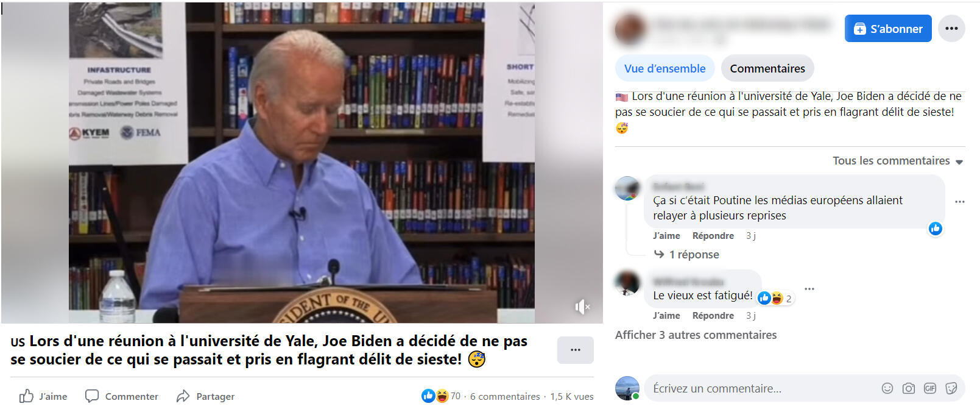Screen dimensions: 980x412
Task: Select the Vue d'ensemble tab
Action: pos(664,68)
